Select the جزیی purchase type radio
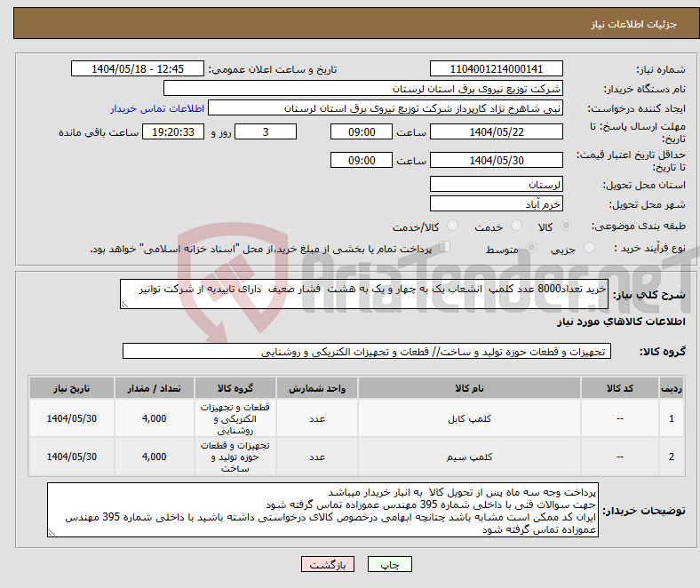 [589, 247]
